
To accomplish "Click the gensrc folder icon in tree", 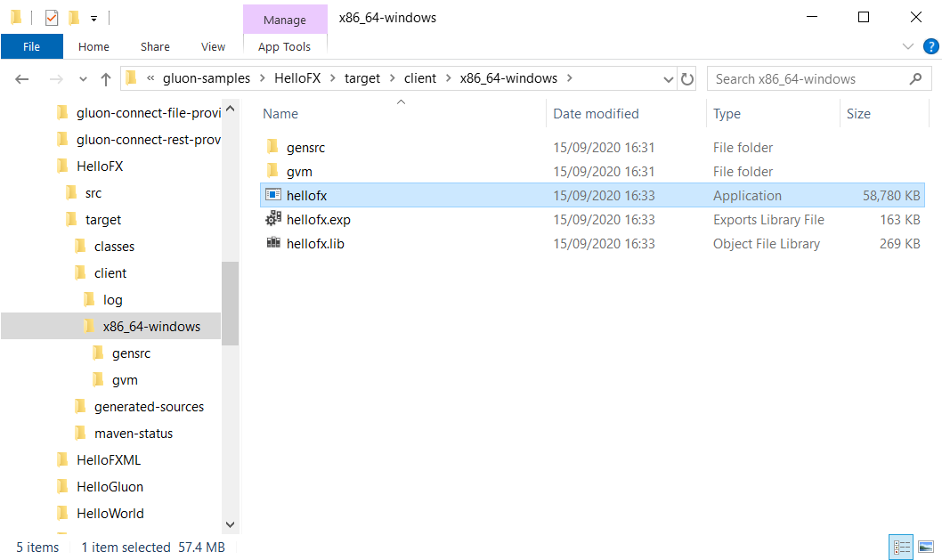I will pos(99,353).
